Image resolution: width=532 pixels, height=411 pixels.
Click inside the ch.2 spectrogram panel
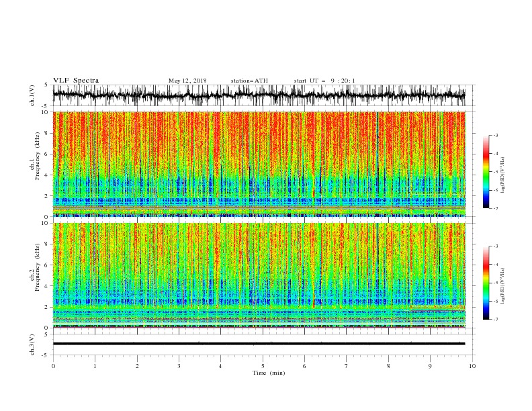[x=259, y=275]
